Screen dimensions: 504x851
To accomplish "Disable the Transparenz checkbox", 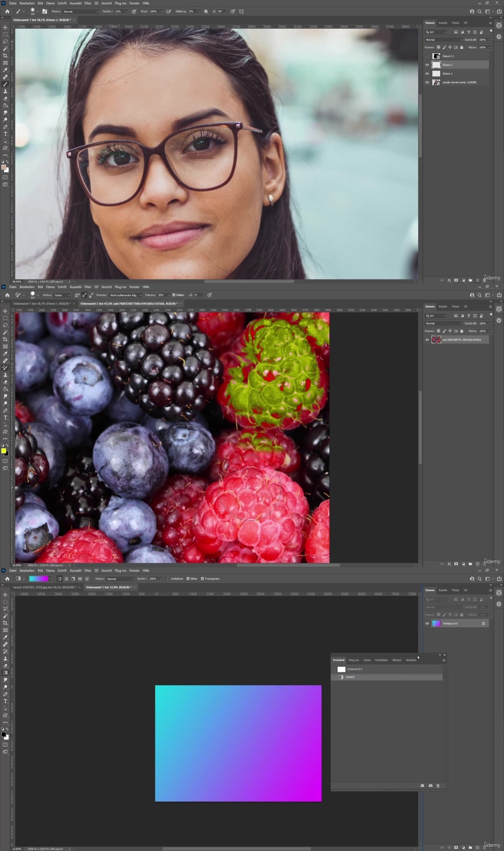I will (202, 579).
